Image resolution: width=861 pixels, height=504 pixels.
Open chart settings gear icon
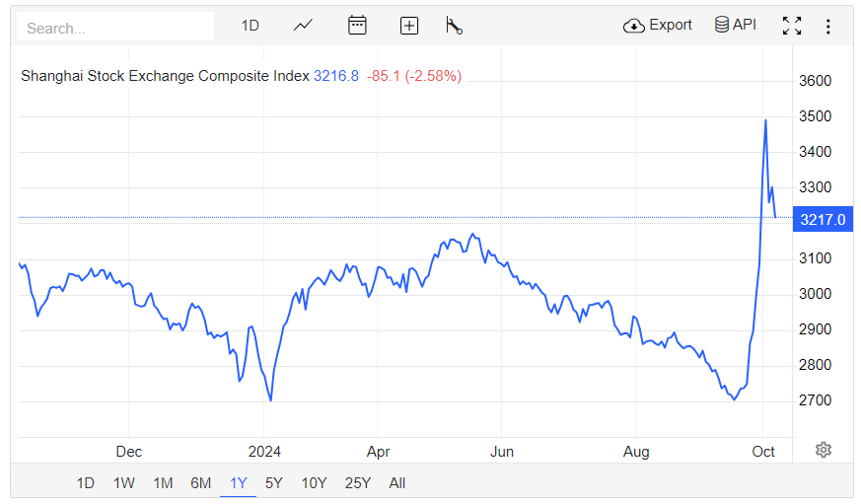click(824, 450)
